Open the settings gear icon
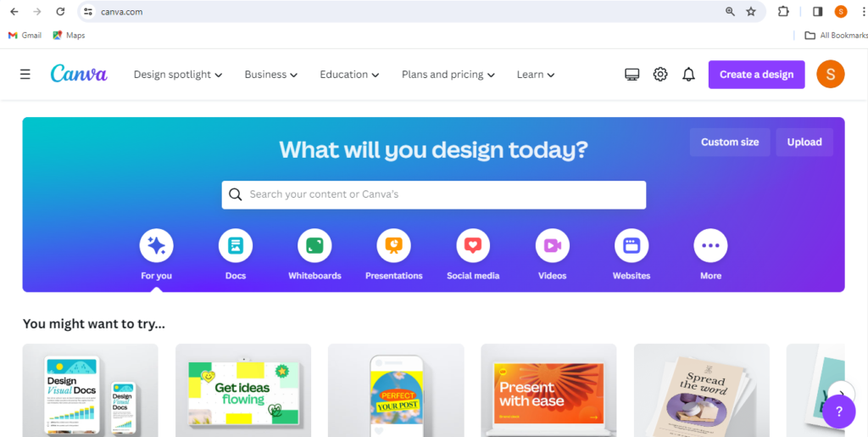 tap(660, 74)
